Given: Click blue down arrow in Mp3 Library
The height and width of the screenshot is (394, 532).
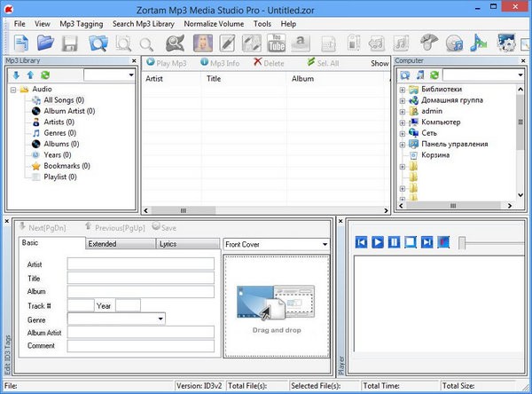Looking at the screenshot, I should pyautogui.click(x=17, y=75).
